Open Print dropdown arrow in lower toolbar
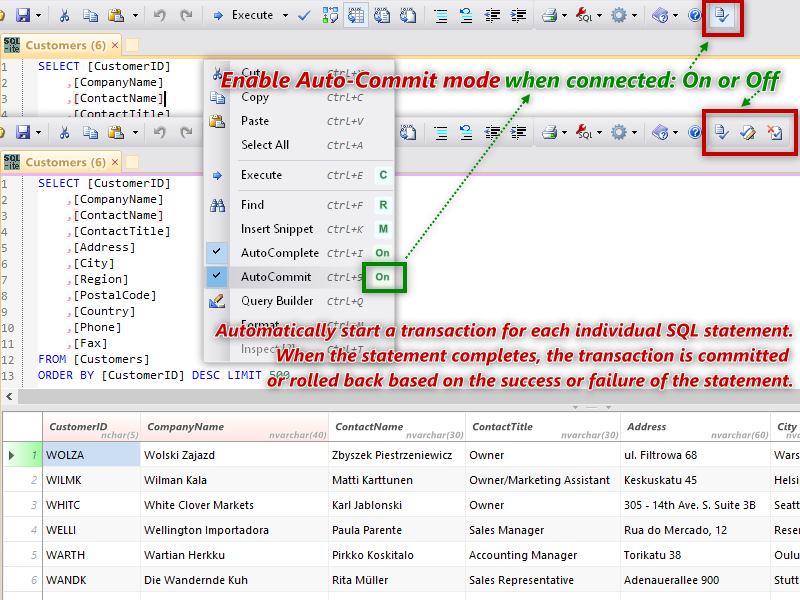 pos(564,133)
